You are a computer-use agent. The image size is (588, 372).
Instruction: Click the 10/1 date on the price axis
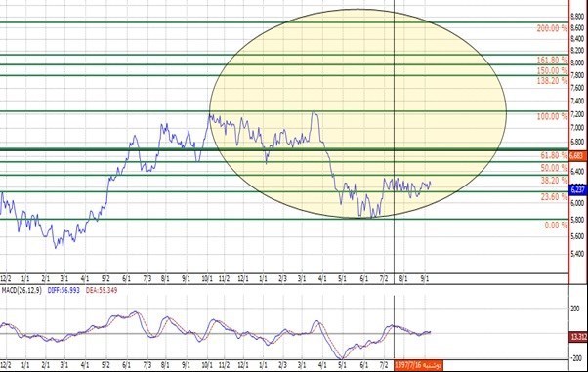pos(207,279)
